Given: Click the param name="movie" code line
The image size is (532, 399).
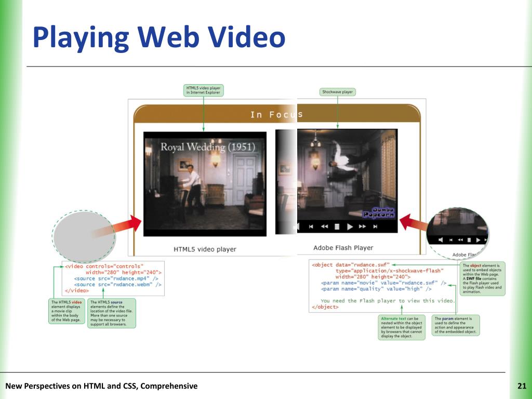Looking at the screenshot, I should click(x=384, y=283).
